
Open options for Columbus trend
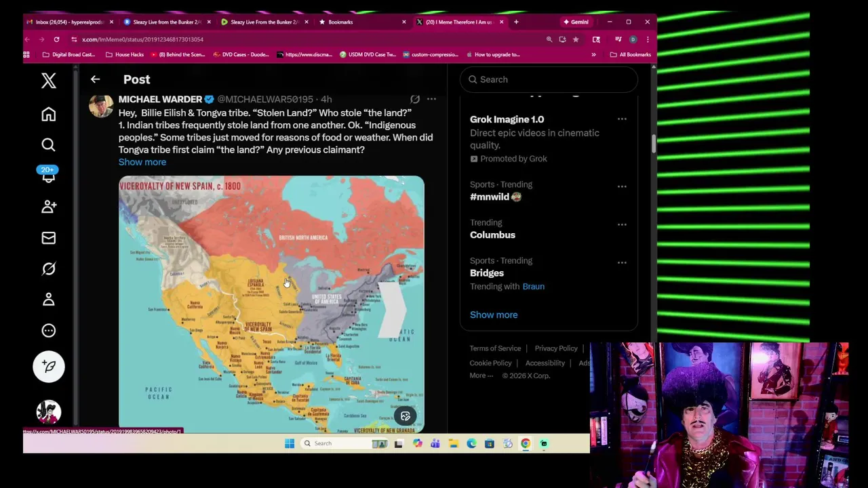tap(622, 224)
